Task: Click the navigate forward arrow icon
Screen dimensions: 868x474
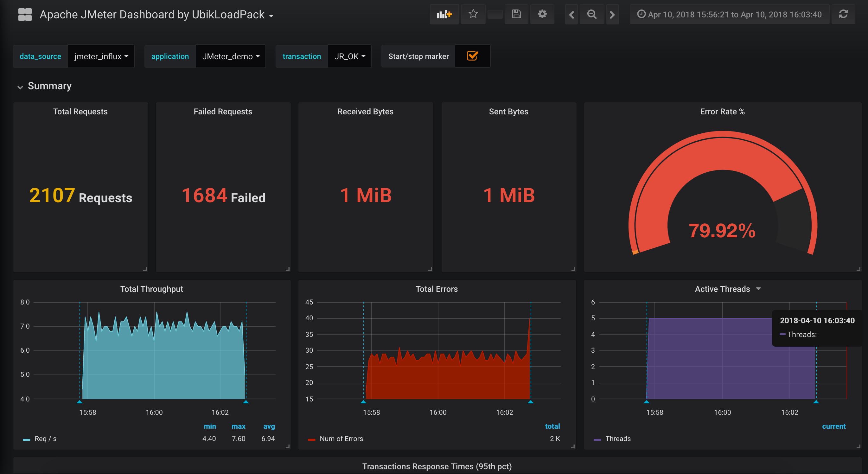Action: pos(612,15)
